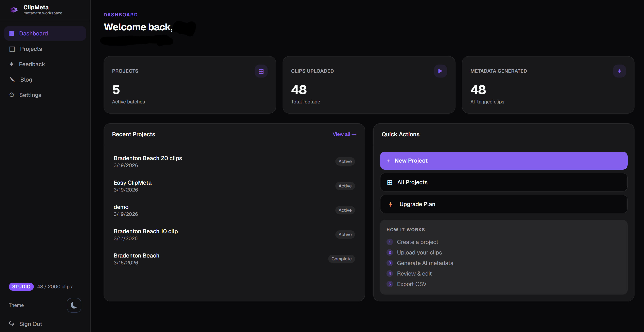This screenshot has height=332, width=644.
Task: Click the Feedback sparkle icon
Action: pos(12,64)
